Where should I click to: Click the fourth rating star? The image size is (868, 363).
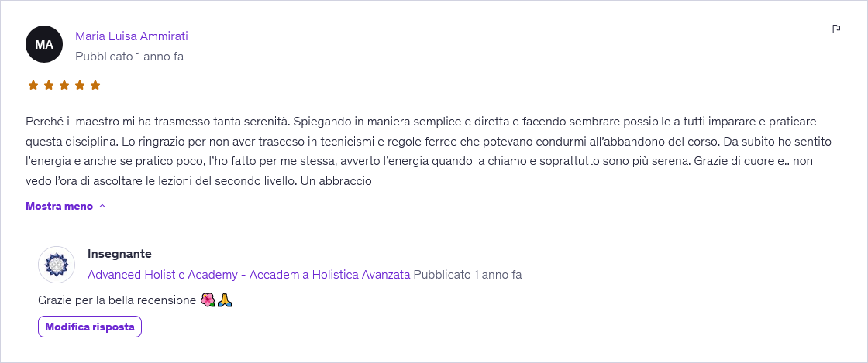click(80, 85)
